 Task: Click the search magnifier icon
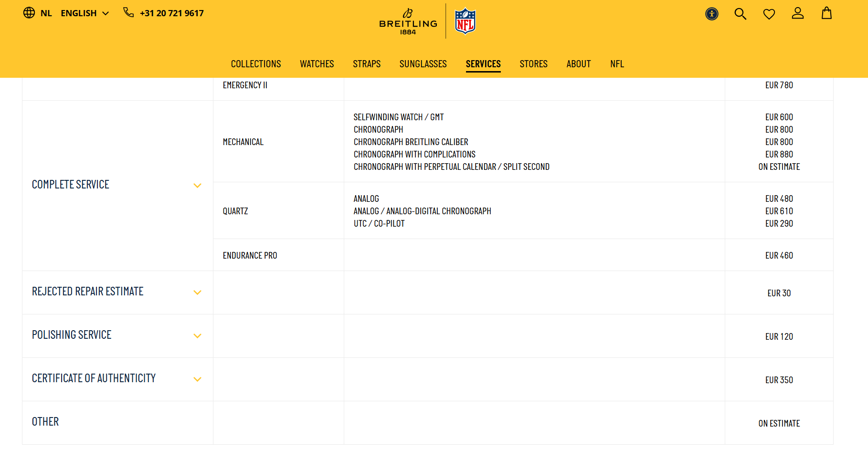(x=740, y=14)
